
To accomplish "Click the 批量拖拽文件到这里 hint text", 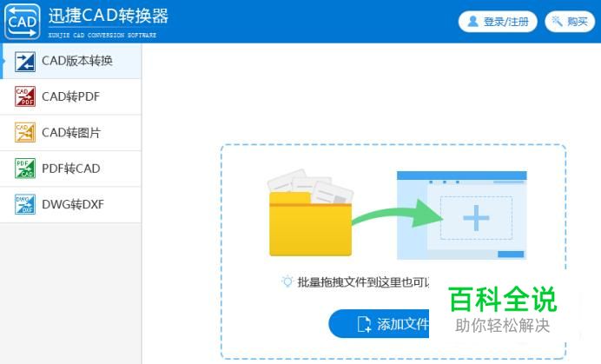I will (363, 282).
